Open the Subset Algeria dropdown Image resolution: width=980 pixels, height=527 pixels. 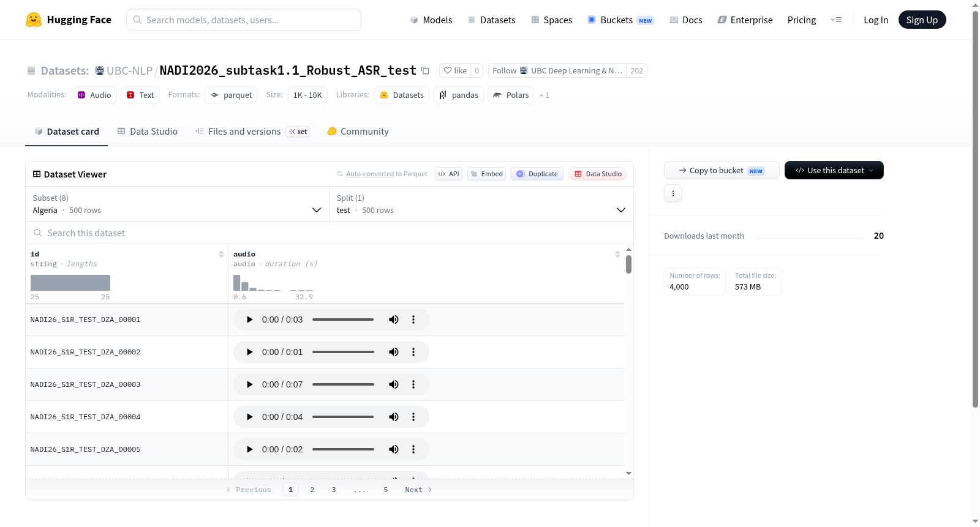coord(177,204)
